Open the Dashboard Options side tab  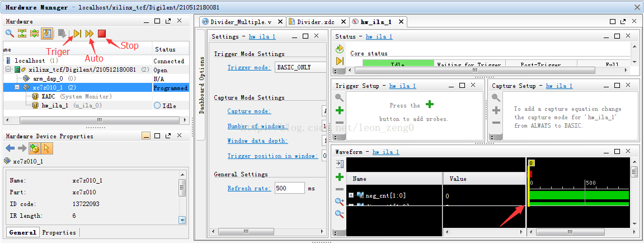[x=201, y=85]
